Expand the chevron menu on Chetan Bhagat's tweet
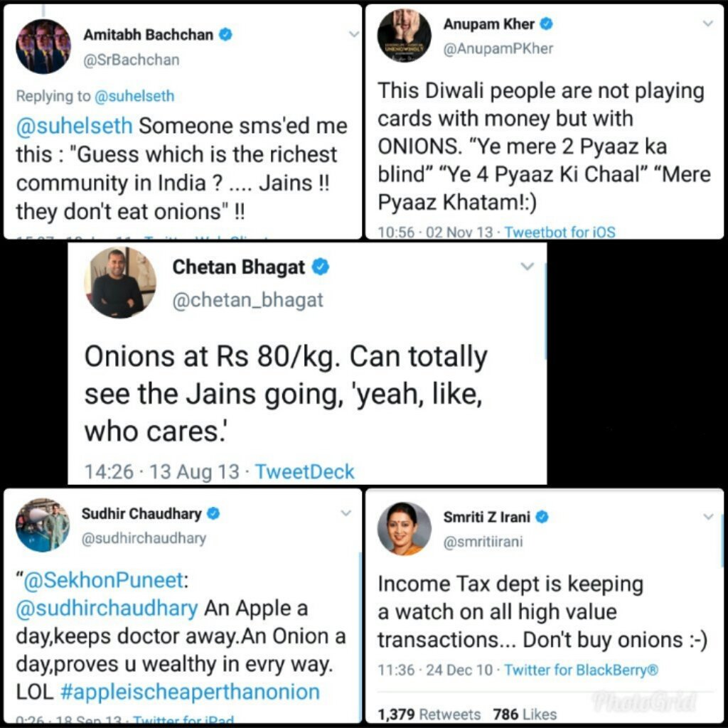Image resolution: width=728 pixels, height=728 pixels. (x=527, y=267)
